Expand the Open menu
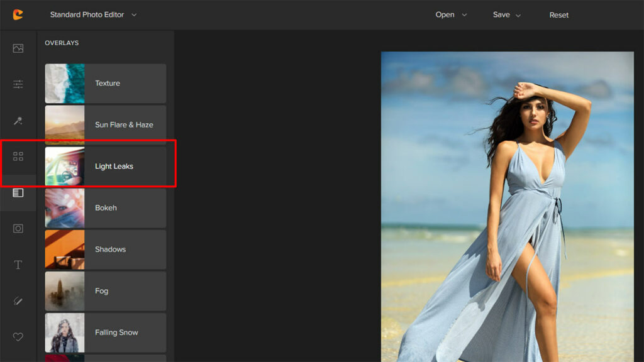 (451, 15)
